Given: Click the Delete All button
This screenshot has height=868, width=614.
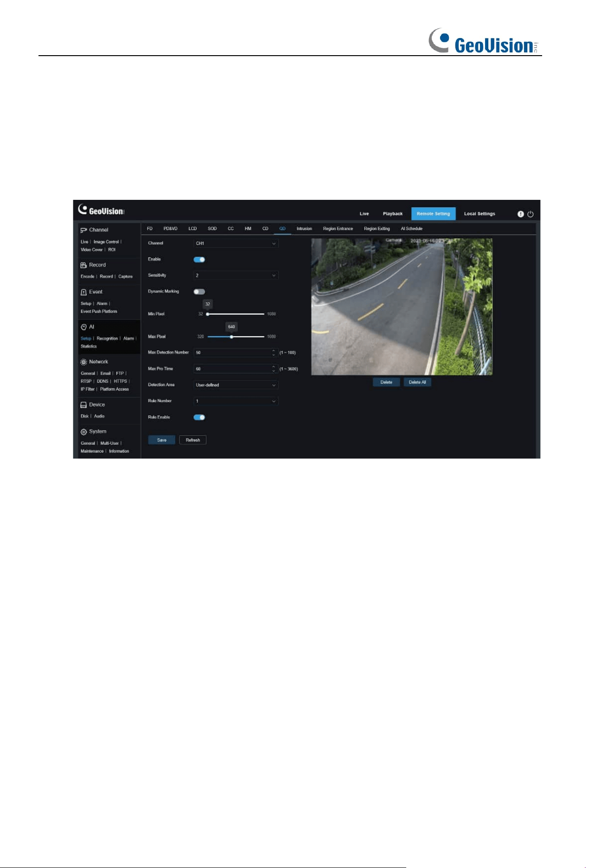Looking at the screenshot, I should [x=417, y=382].
